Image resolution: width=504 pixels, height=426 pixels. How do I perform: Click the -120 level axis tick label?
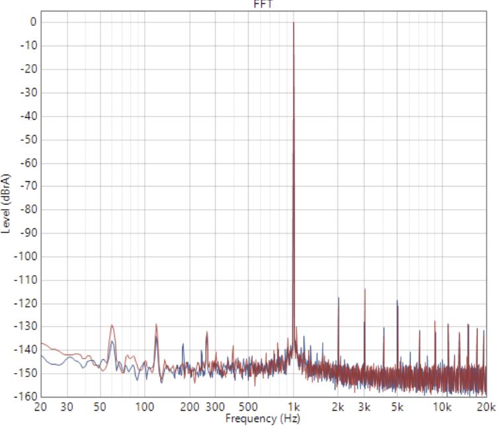click(x=26, y=303)
